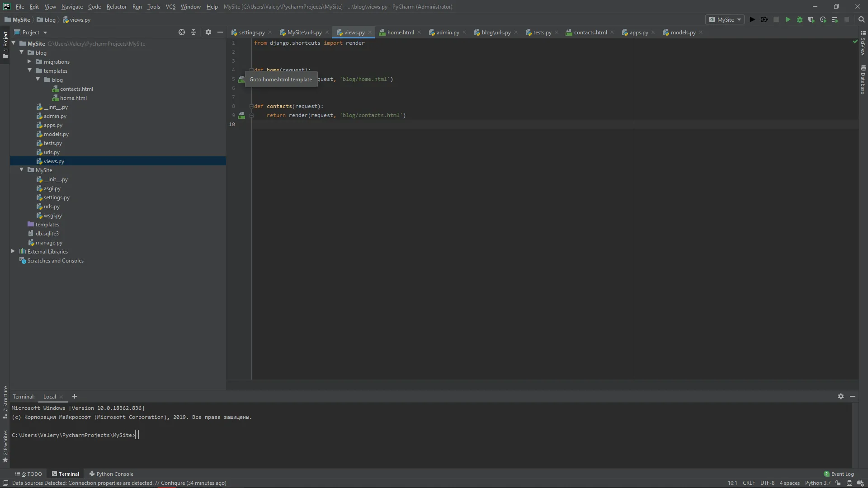Open Project panel settings gear

(208, 32)
